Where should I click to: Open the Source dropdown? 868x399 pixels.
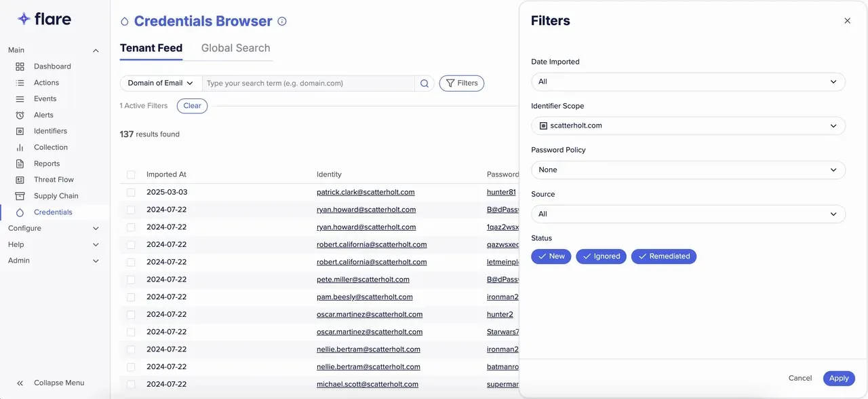[x=688, y=214]
